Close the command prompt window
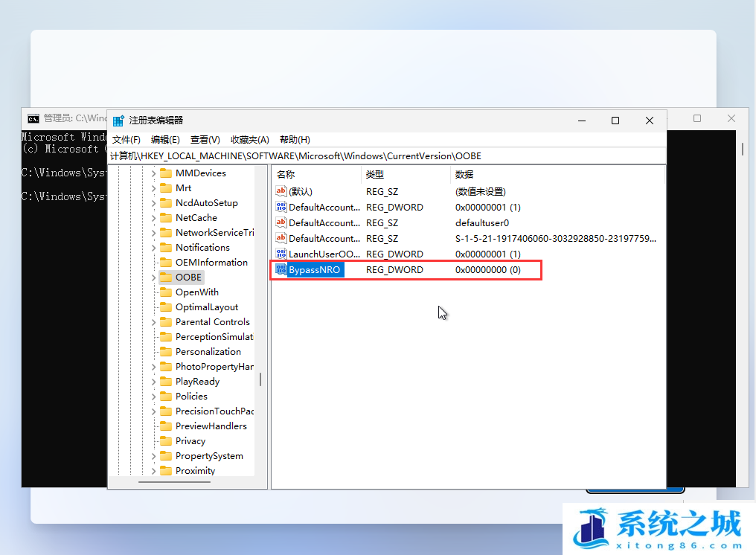This screenshot has width=756, height=555. point(731,118)
